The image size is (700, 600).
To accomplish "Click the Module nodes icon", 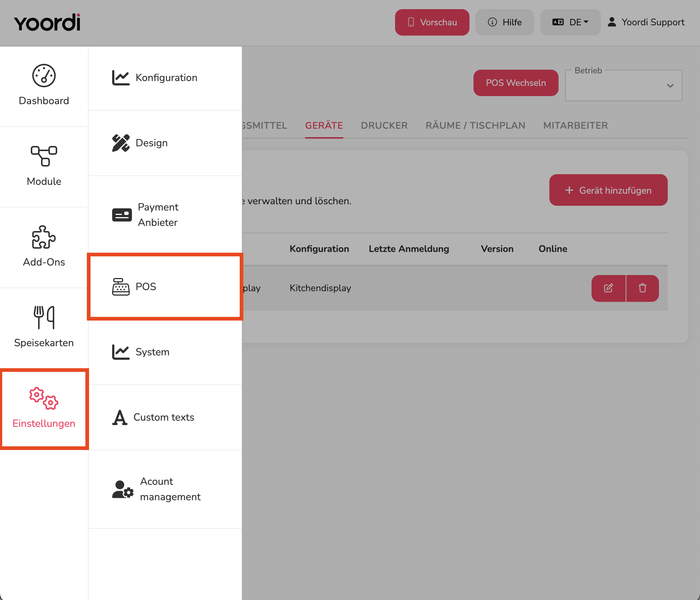I will tap(44, 156).
